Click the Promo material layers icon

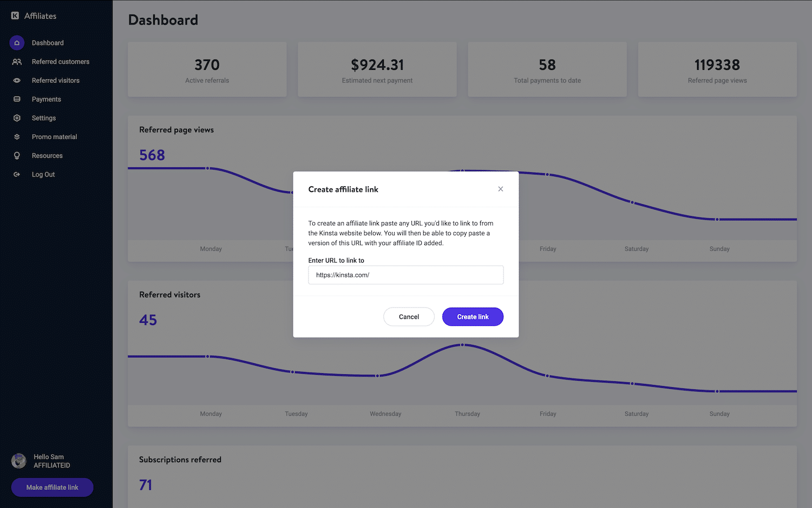pyautogui.click(x=17, y=137)
